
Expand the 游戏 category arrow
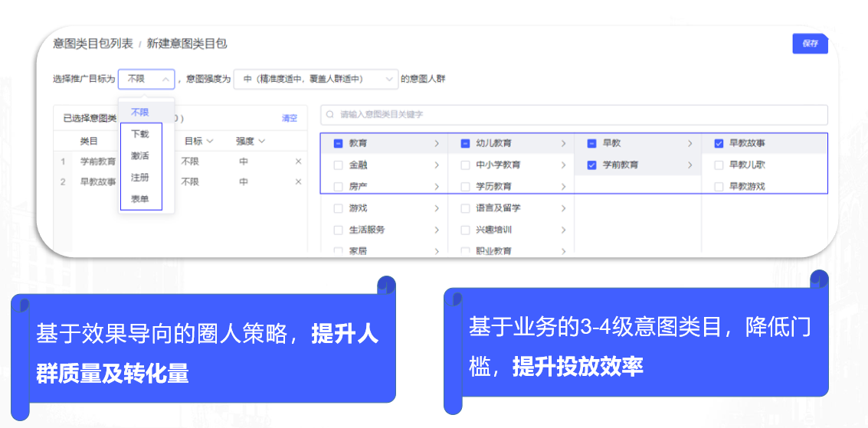[x=437, y=208]
